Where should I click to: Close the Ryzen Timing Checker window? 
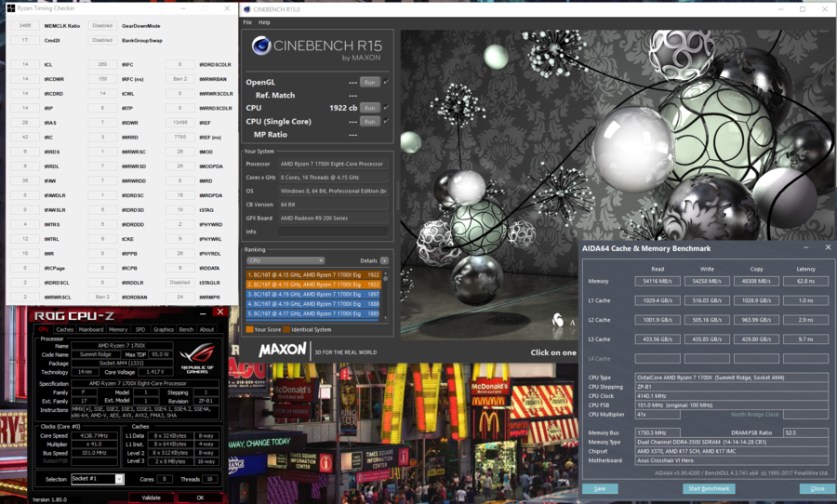(x=227, y=8)
